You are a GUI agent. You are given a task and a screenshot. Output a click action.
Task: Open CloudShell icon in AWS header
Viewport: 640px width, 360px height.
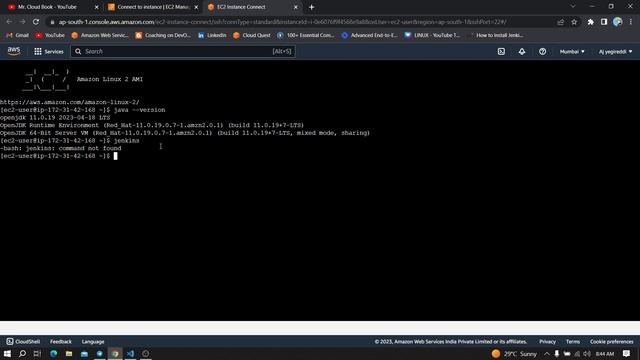[x=501, y=51]
